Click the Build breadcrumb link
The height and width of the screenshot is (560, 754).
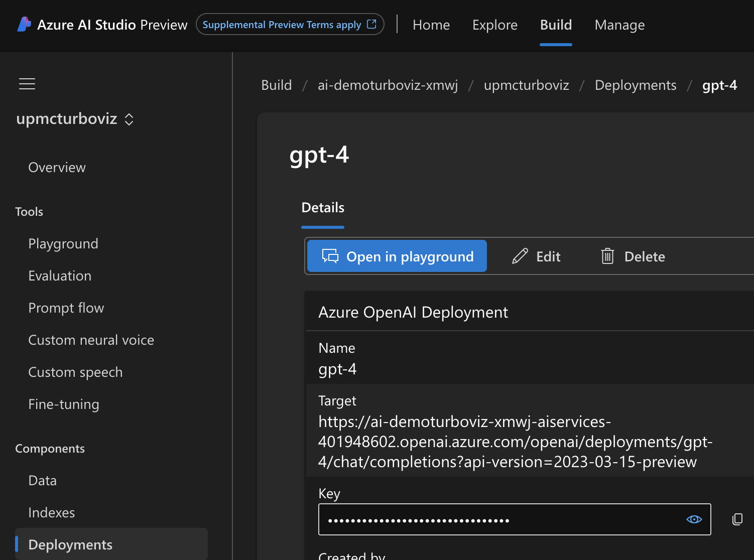point(277,85)
